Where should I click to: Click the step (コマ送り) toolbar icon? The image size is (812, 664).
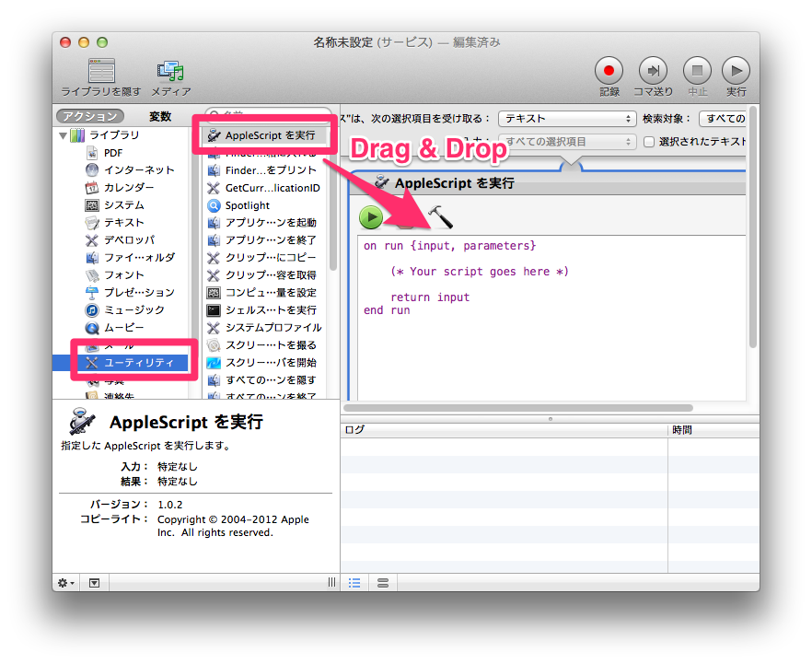click(x=653, y=70)
